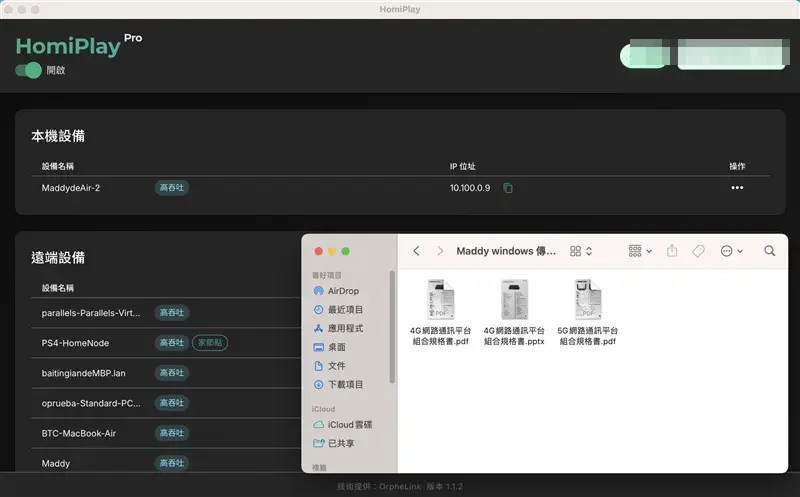This screenshot has height=497, width=800.
Task: Open iCloud 雲碟 in the Finder sidebar
Action: point(343,425)
